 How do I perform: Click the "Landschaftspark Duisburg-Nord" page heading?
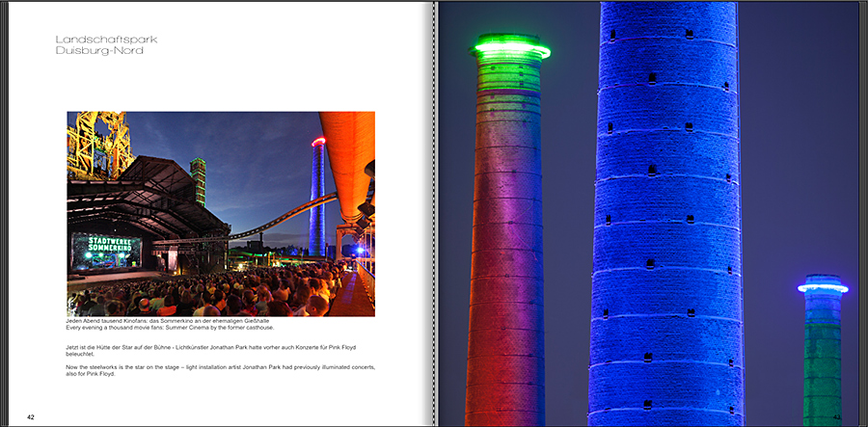click(x=106, y=44)
